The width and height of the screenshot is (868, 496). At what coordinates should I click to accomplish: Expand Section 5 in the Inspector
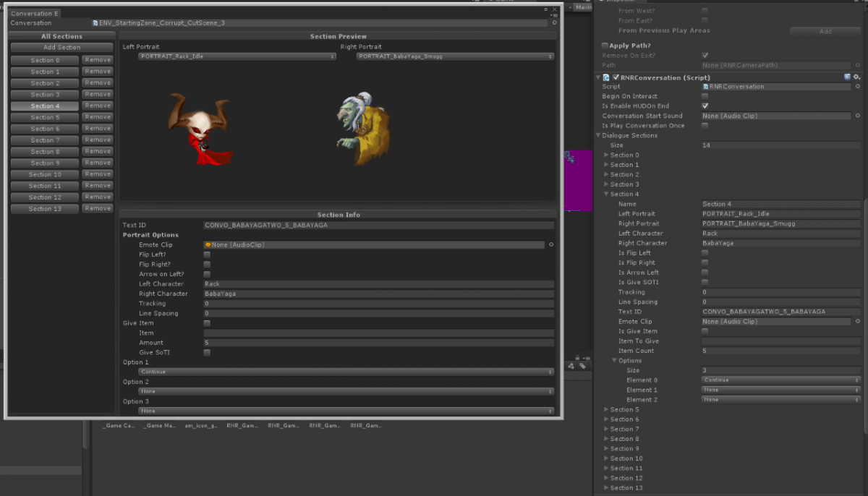(x=606, y=410)
